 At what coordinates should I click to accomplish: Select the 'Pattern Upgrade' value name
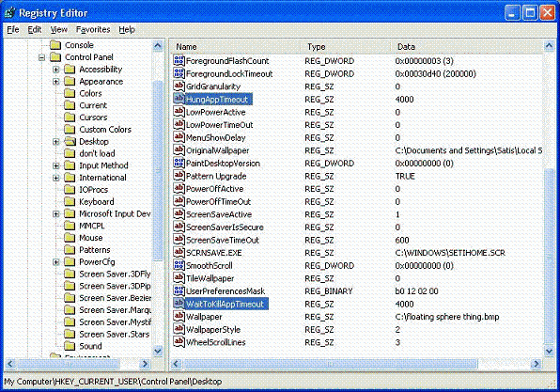[216, 176]
